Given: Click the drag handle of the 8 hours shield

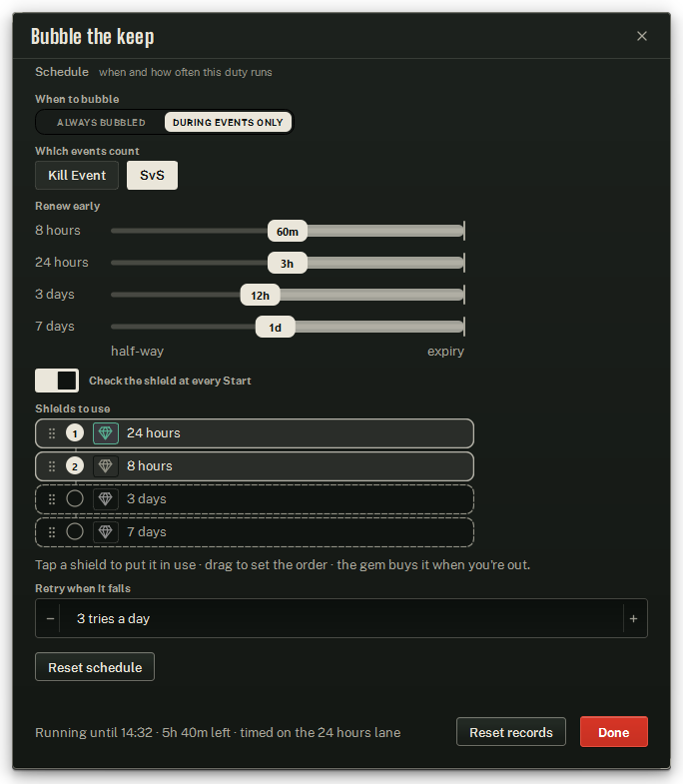Looking at the screenshot, I should pyautogui.click(x=52, y=466).
